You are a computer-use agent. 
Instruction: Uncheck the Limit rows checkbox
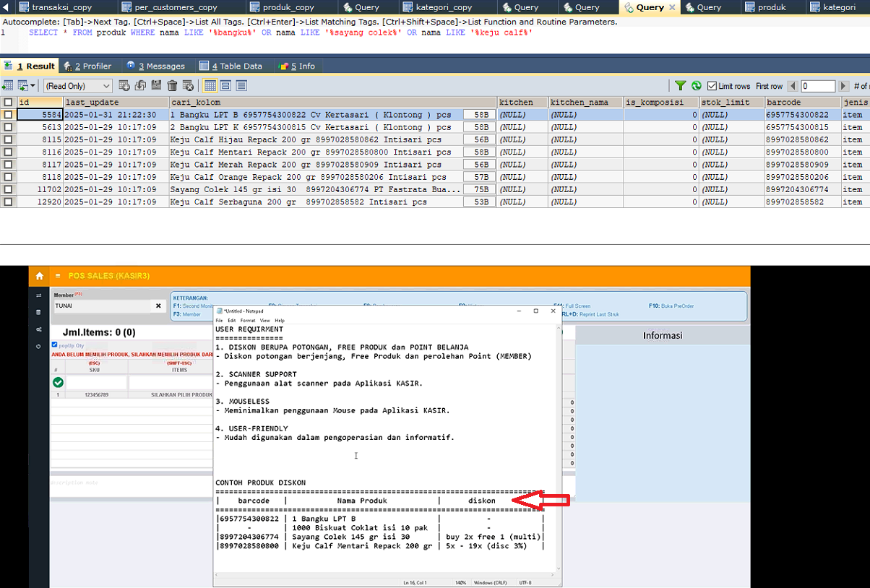[712, 86]
